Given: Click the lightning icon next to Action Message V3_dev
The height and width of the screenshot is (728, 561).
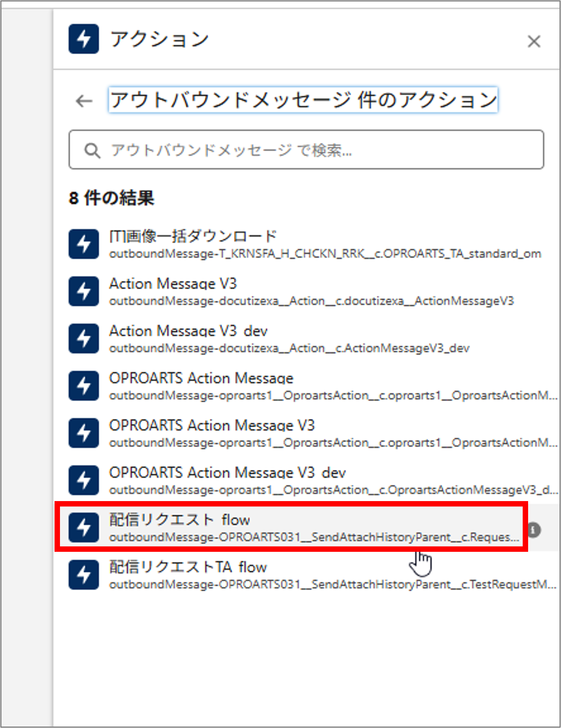Looking at the screenshot, I should pyautogui.click(x=84, y=338).
